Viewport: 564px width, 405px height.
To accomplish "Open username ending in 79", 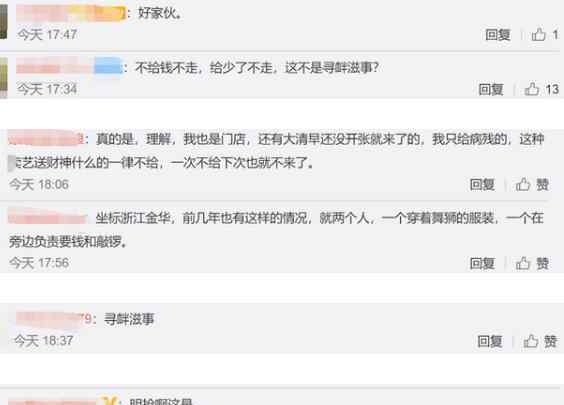I will pyautogui.click(x=54, y=319).
